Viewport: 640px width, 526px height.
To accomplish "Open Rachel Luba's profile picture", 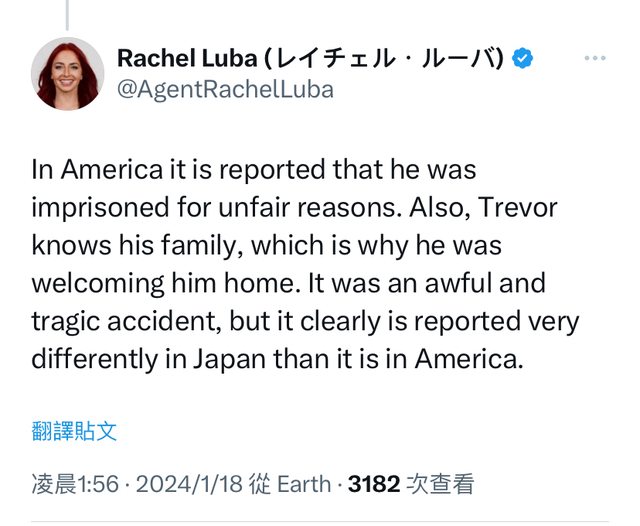I will (67, 74).
